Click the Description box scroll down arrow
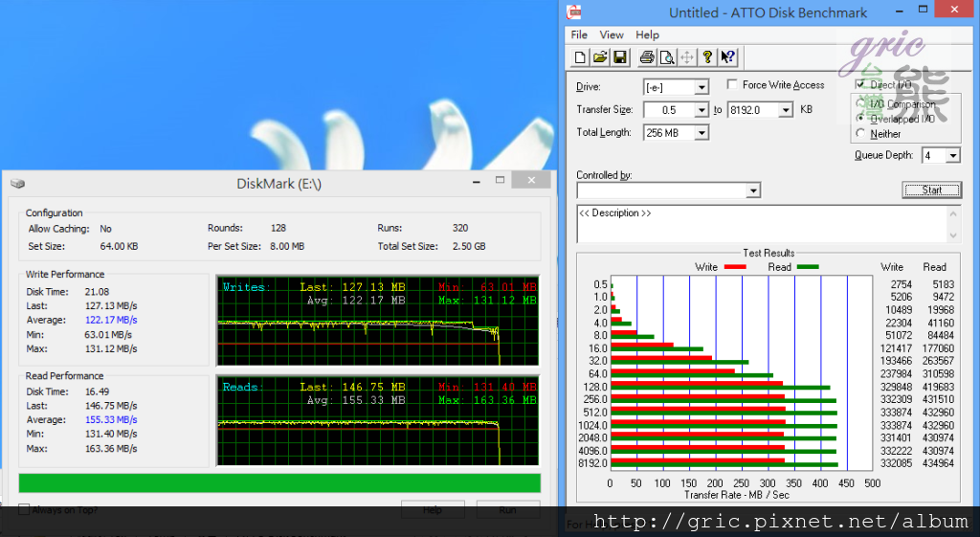980x537 pixels. tap(953, 235)
